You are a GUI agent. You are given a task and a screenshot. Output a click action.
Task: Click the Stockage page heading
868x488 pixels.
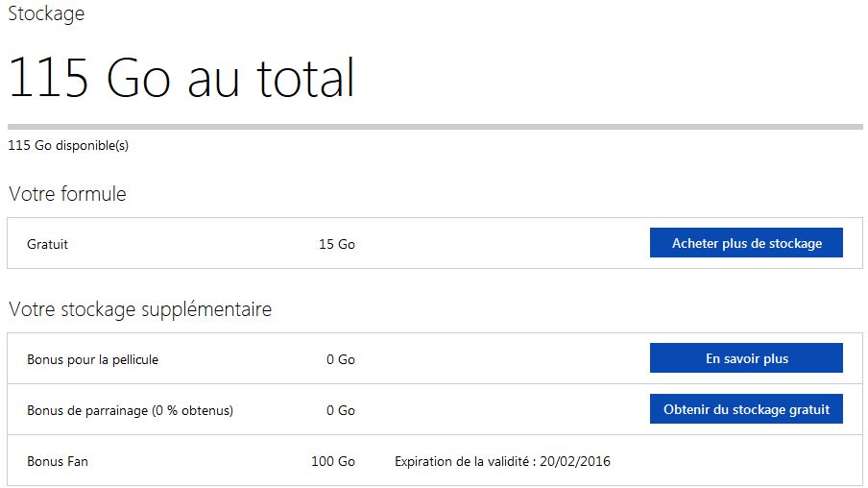(x=46, y=13)
